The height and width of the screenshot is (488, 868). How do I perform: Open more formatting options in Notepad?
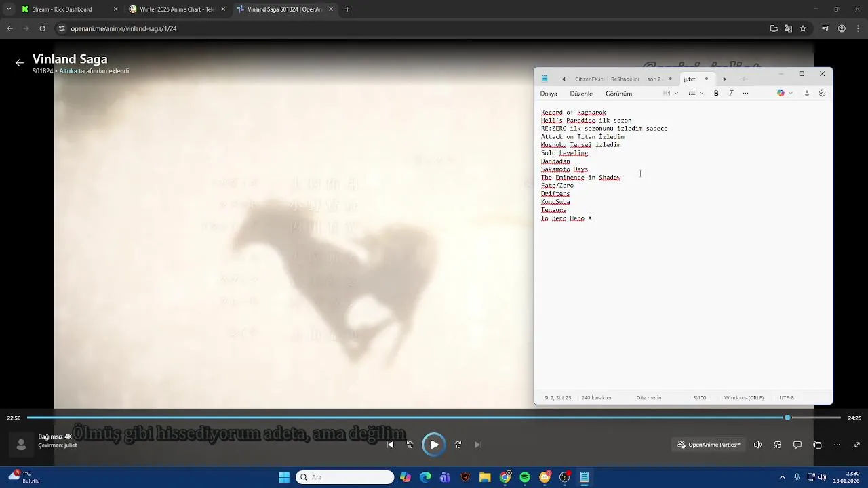745,94
